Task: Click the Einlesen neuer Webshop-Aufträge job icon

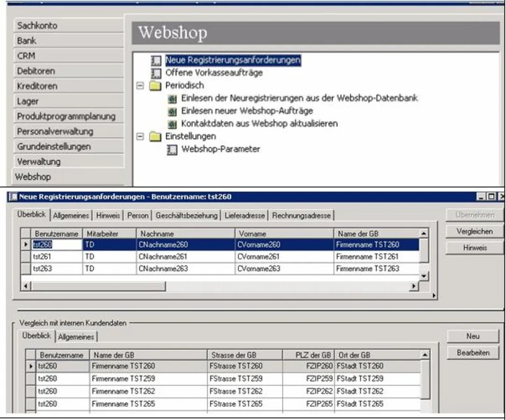Action: tap(171, 111)
